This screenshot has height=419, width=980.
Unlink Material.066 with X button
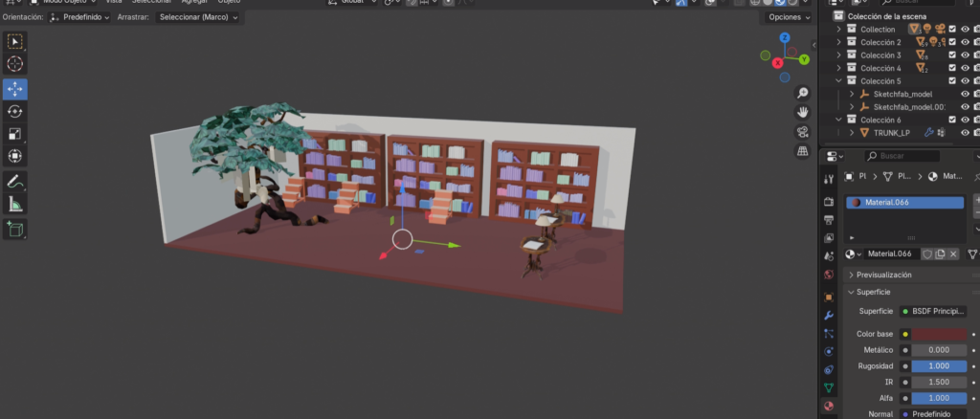point(953,254)
